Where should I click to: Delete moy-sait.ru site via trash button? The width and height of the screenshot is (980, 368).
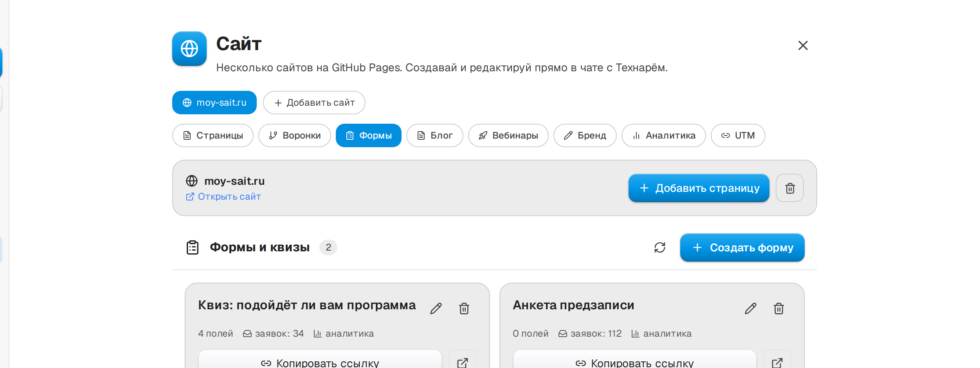point(790,188)
